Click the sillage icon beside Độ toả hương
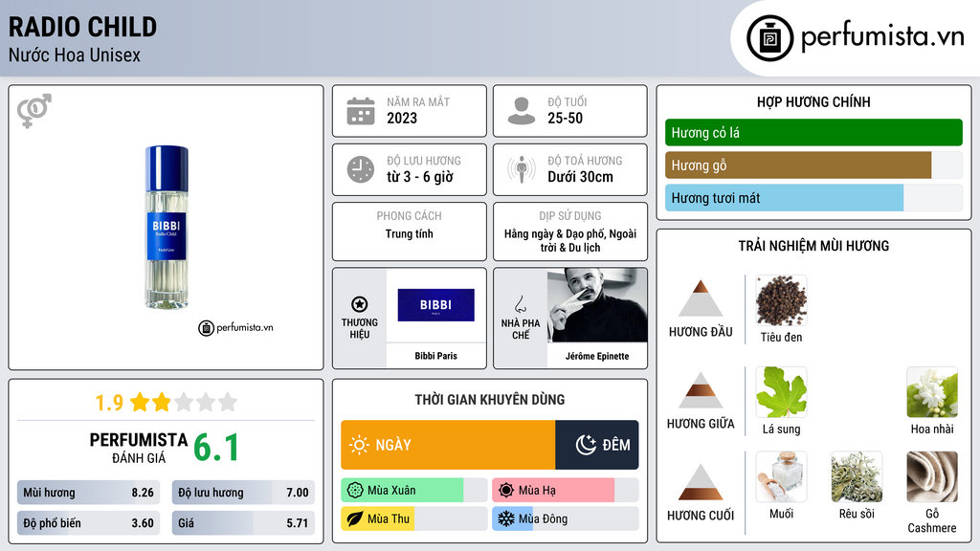The image size is (980, 551). tap(522, 169)
